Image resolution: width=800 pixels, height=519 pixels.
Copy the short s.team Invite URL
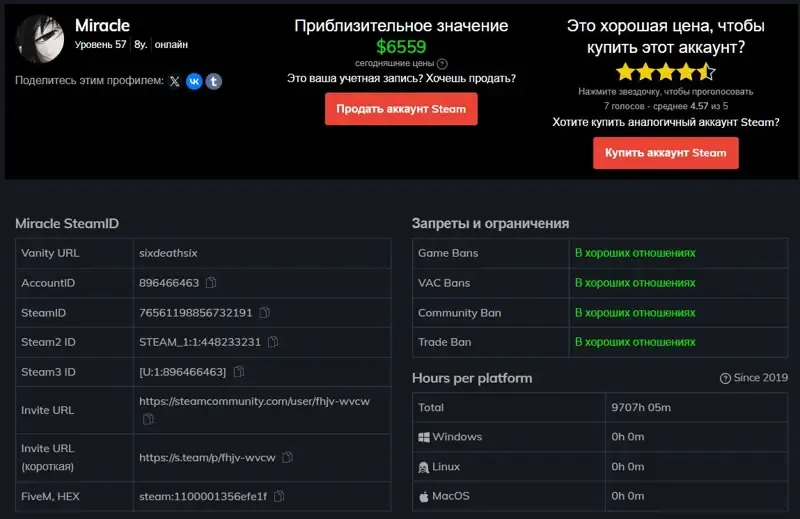coord(287,457)
